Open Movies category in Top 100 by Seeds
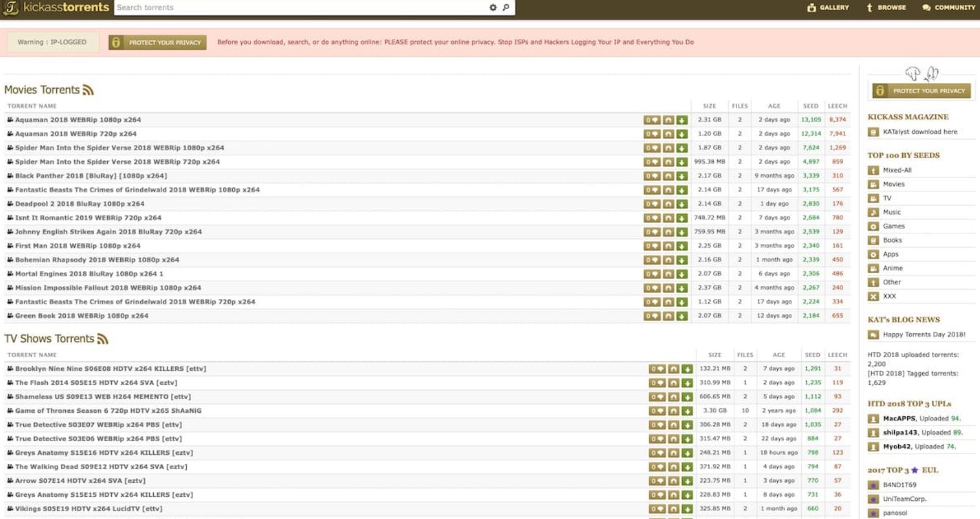 894,184
